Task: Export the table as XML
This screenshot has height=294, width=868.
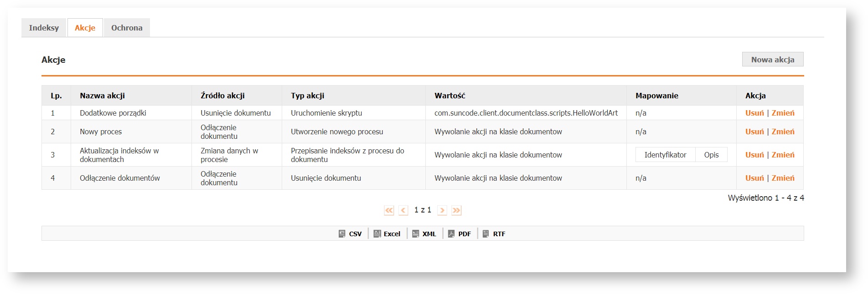Action: click(424, 234)
